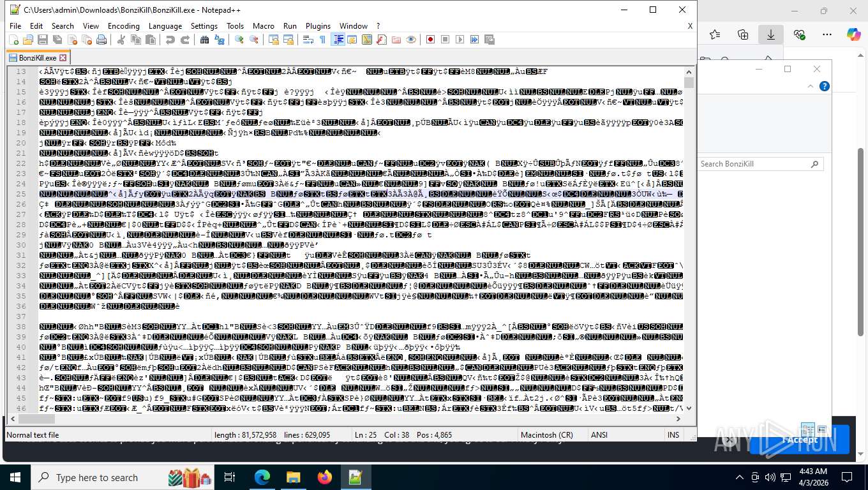Click the Stop macro recording icon
Image resolution: width=868 pixels, height=490 pixels.
tap(445, 40)
